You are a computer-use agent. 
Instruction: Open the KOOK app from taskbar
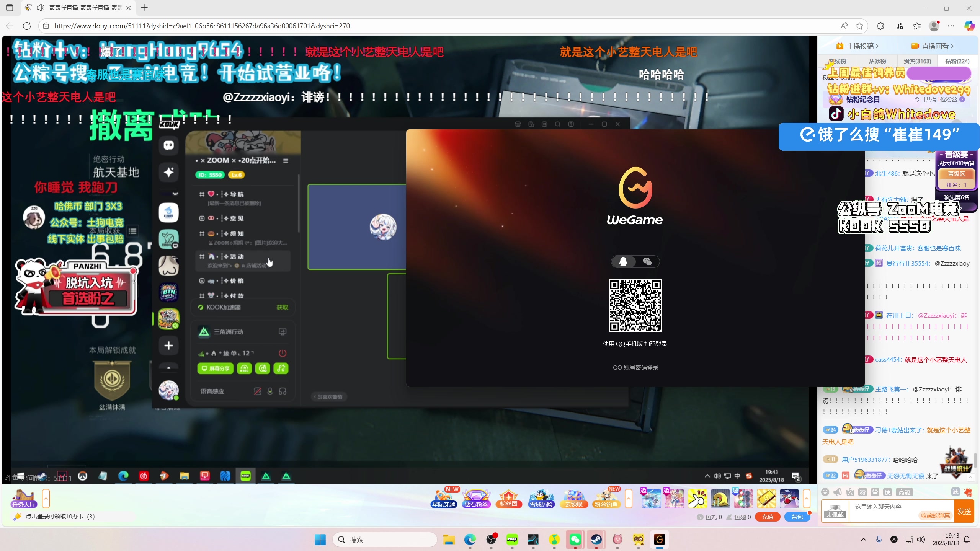click(512, 540)
